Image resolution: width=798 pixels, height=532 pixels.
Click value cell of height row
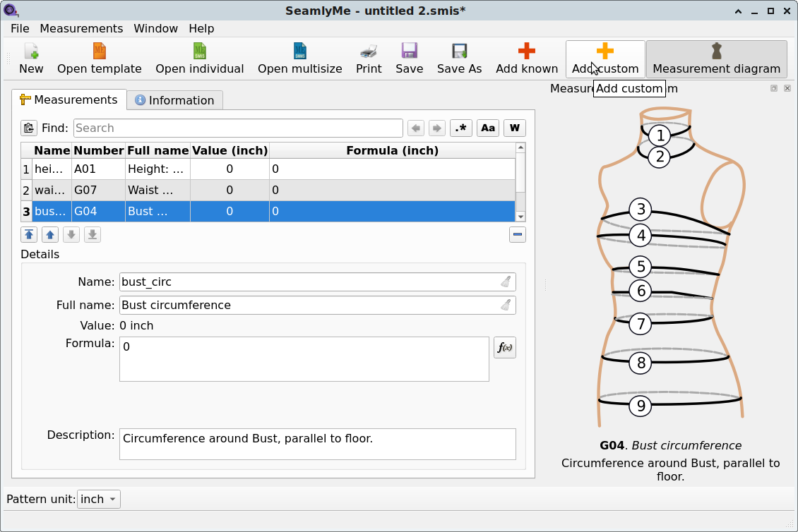pyautogui.click(x=230, y=169)
